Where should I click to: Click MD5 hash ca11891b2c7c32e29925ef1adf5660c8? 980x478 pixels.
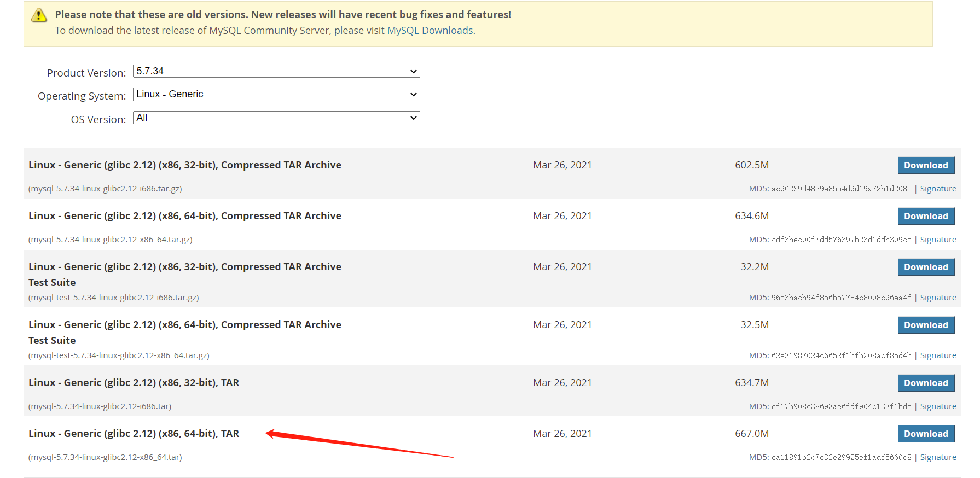click(842, 457)
